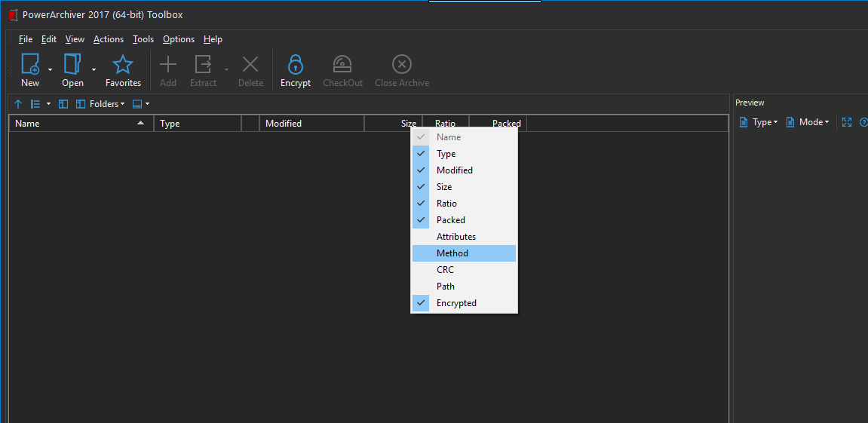Screen dimensions: 868x423
Task: Open Favorites star icon
Action: 123,64
